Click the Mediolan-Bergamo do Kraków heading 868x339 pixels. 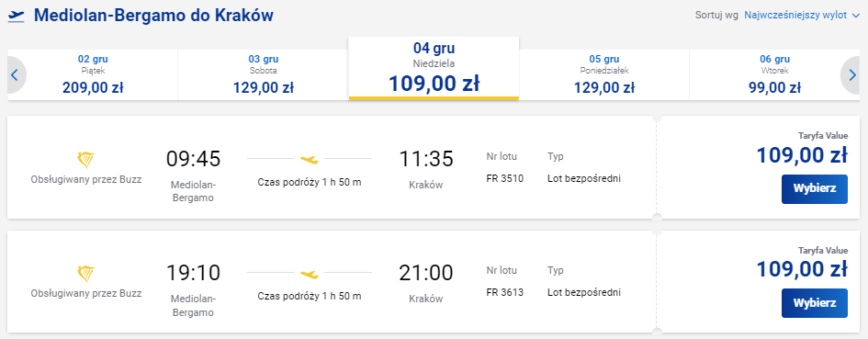click(154, 15)
